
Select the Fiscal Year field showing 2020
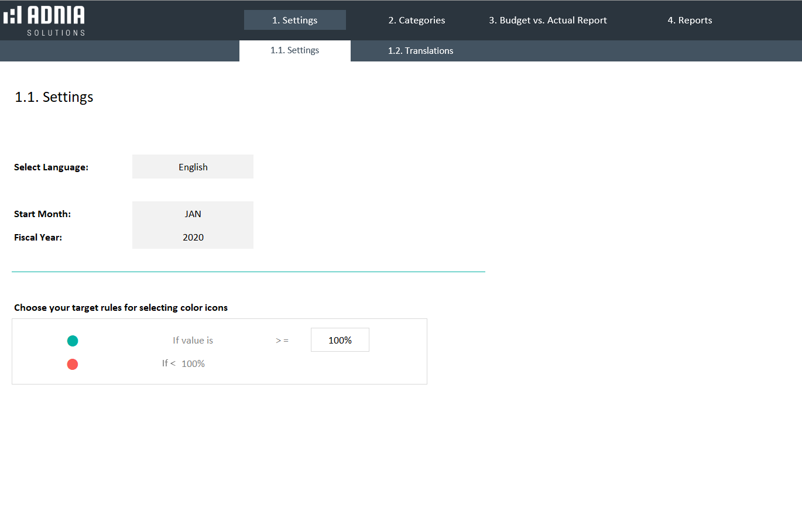193,237
